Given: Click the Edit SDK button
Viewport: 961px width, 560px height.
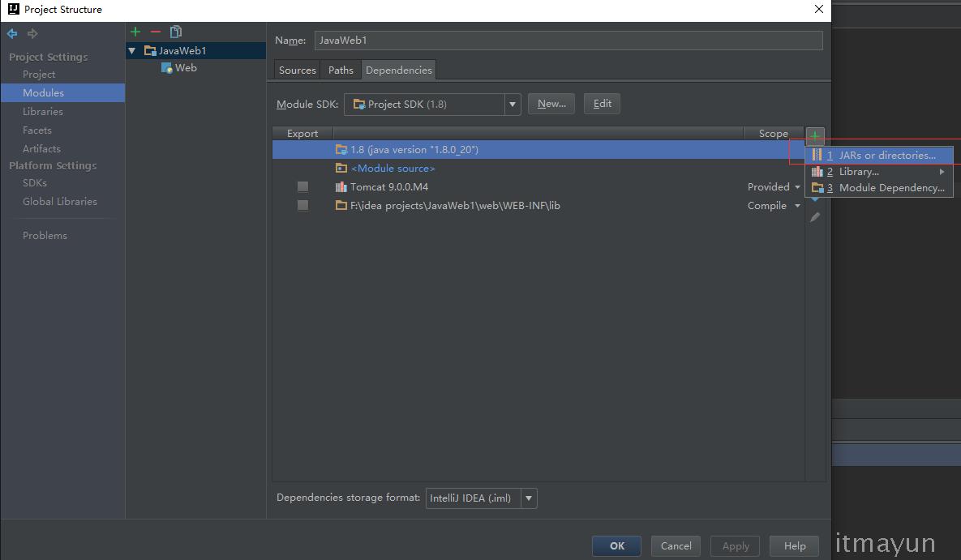Looking at the screenshot, I should coord(602,104).
